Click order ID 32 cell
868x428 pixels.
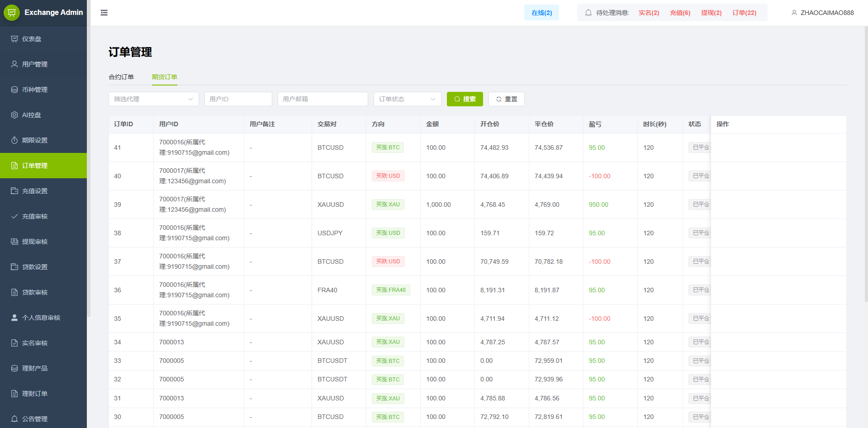coord(118,379)
